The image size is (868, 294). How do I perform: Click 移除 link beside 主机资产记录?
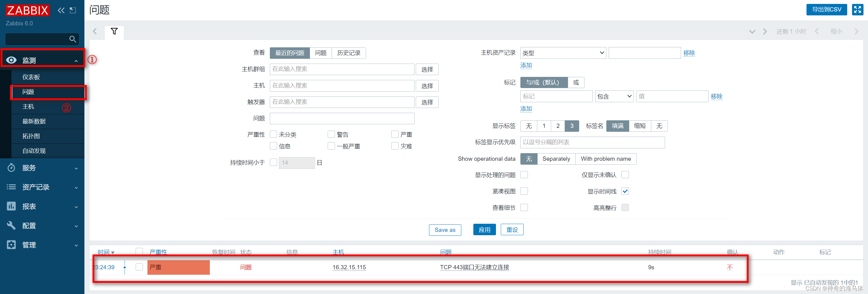[689, 53]
